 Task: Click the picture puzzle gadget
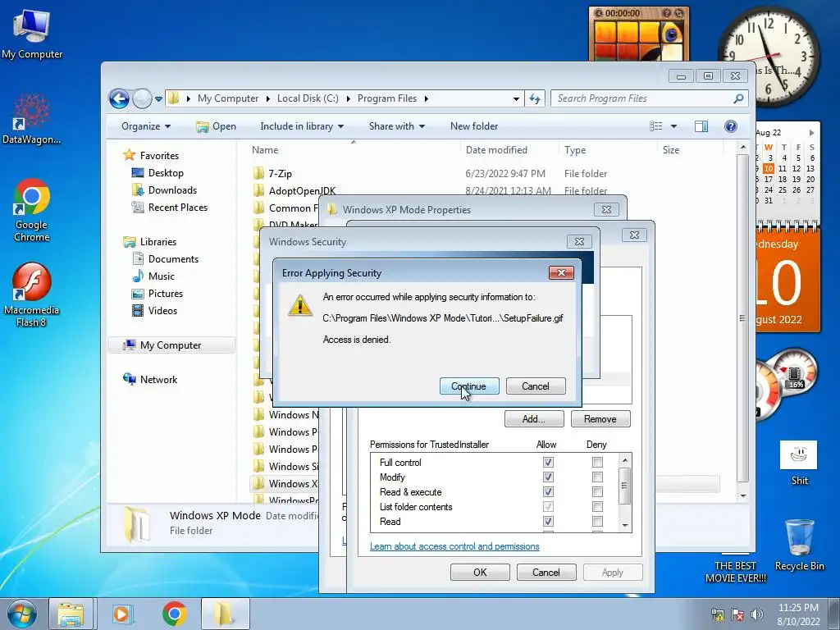coord(638,34)
